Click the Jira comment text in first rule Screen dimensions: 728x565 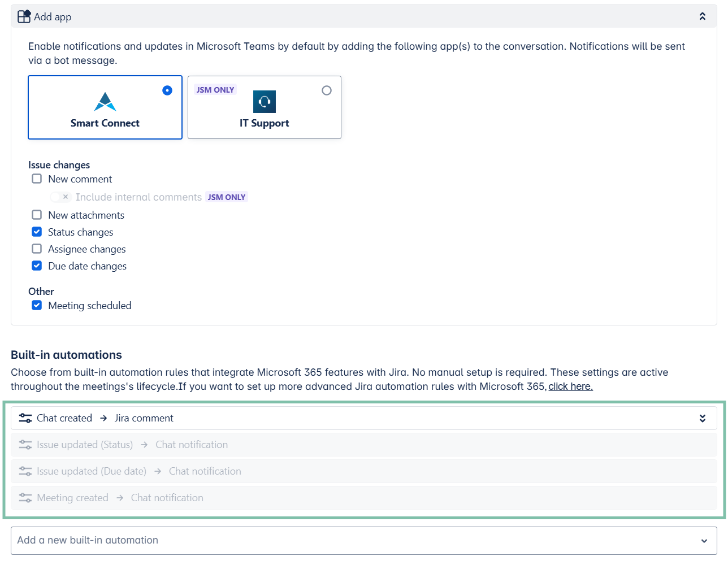pyautogui.click(x=144, y=418)
